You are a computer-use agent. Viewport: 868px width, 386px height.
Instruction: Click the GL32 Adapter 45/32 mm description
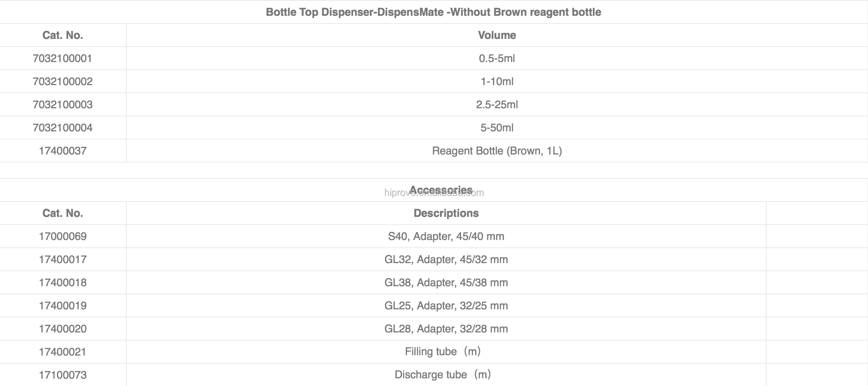446,260
